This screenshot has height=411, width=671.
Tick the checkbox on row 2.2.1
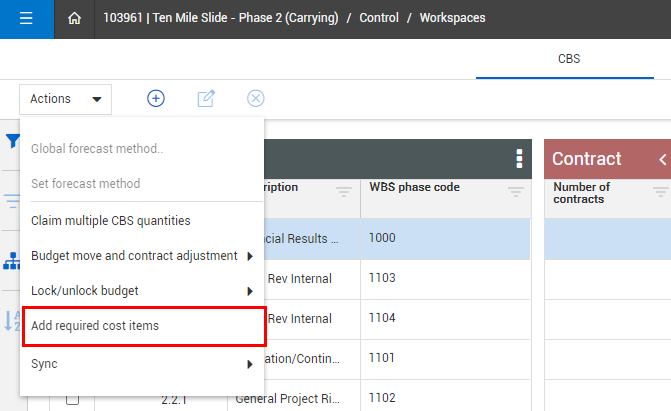(x=72, y=400)
